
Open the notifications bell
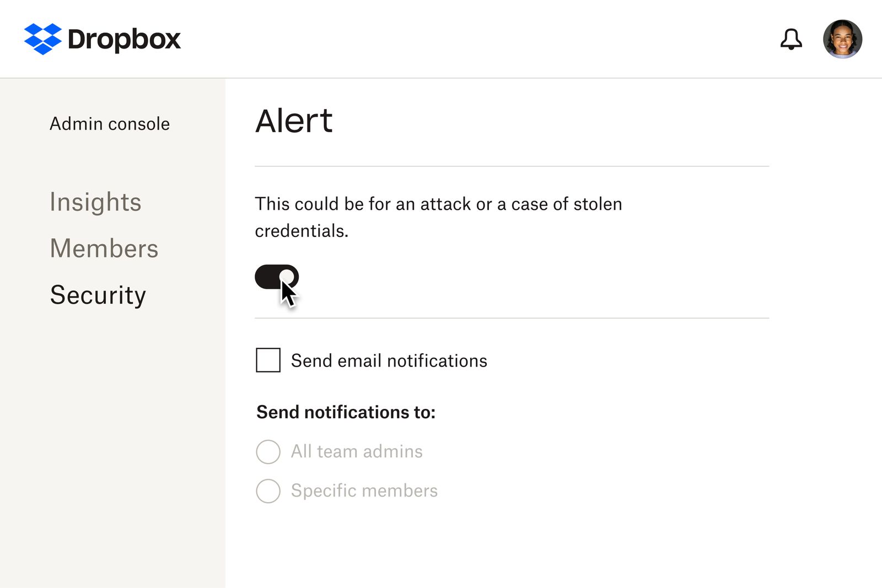[x=792, y=39]
